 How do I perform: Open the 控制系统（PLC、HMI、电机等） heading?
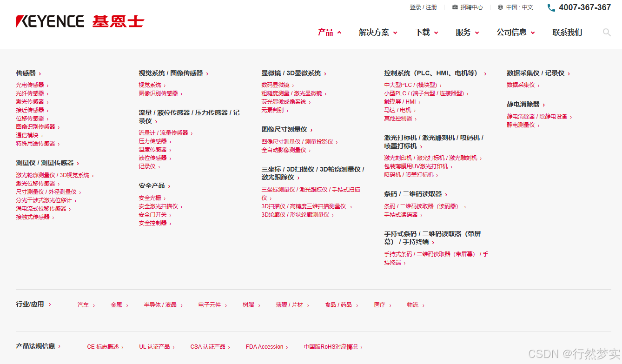coord(435,73)
